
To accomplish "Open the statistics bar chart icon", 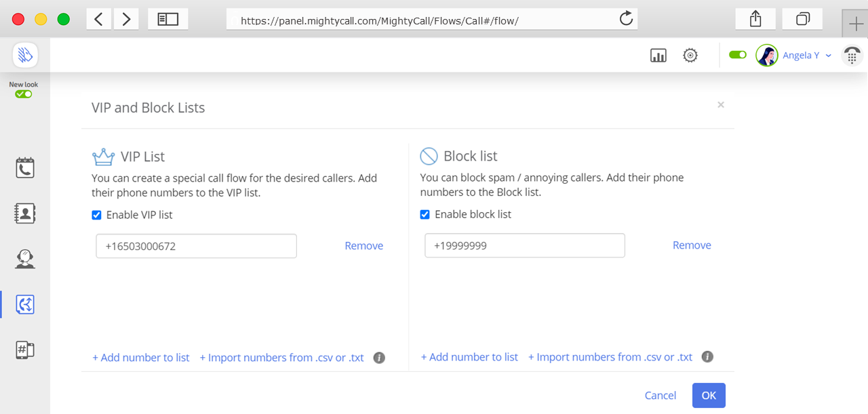I will click(658, 56).
